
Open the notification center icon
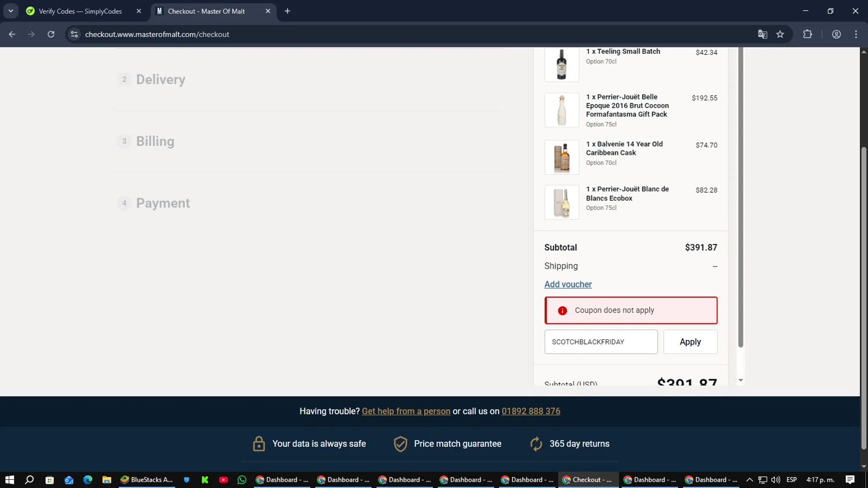point(850,480)
